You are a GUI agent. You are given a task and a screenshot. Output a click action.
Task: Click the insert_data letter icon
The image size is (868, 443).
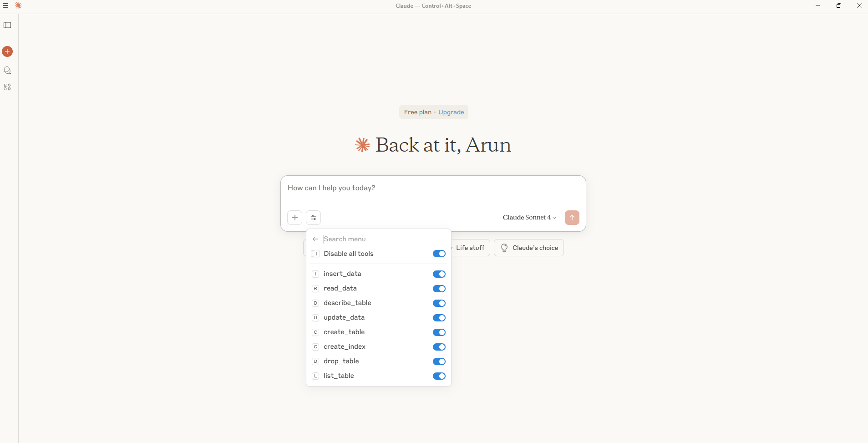[x=315, y=274]
